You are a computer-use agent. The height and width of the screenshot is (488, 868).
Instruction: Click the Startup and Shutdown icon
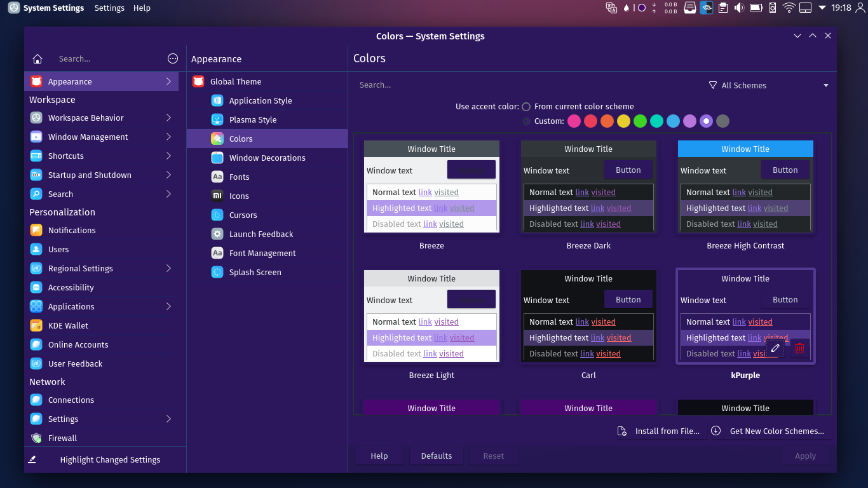click(36, 175)
